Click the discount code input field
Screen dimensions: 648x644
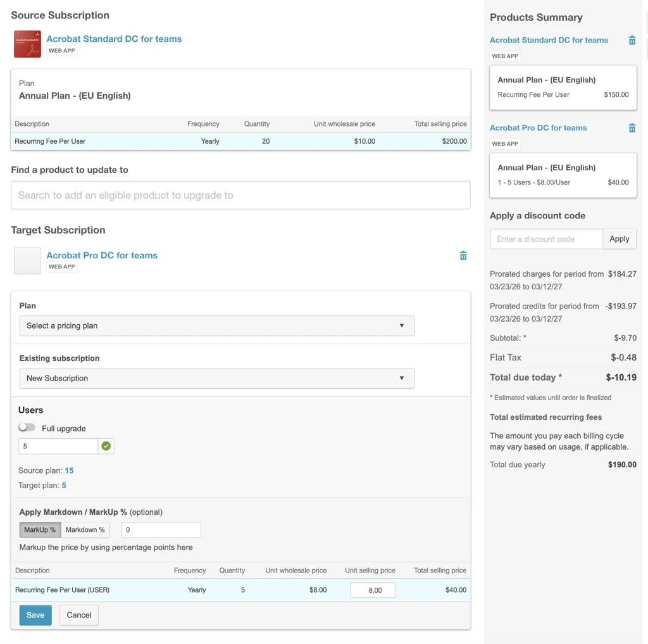546,239
